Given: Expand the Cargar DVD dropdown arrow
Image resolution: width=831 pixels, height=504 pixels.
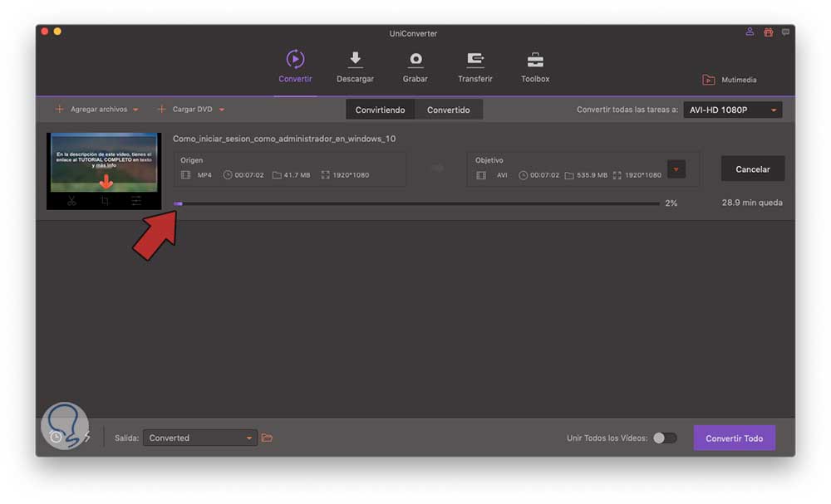Looking at the screenshot, I should [222, 110].
